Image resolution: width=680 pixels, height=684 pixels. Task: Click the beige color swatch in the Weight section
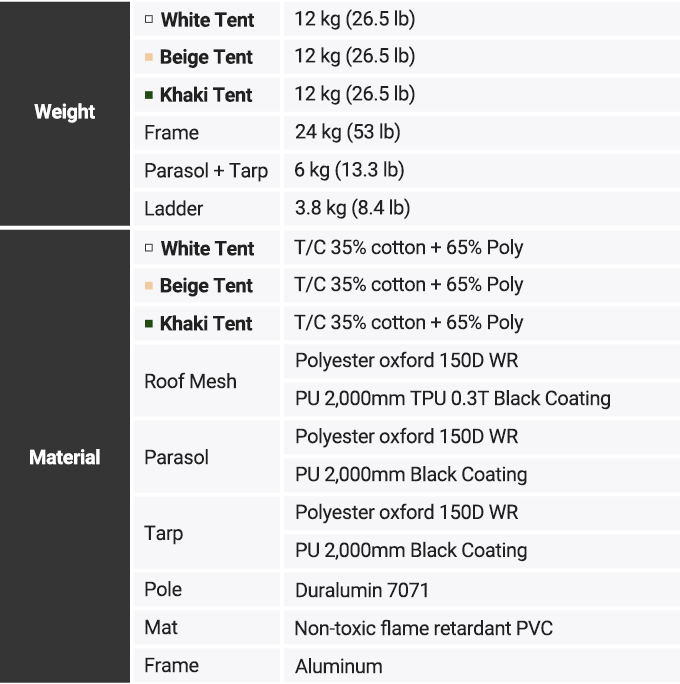[x=149, y=57]
